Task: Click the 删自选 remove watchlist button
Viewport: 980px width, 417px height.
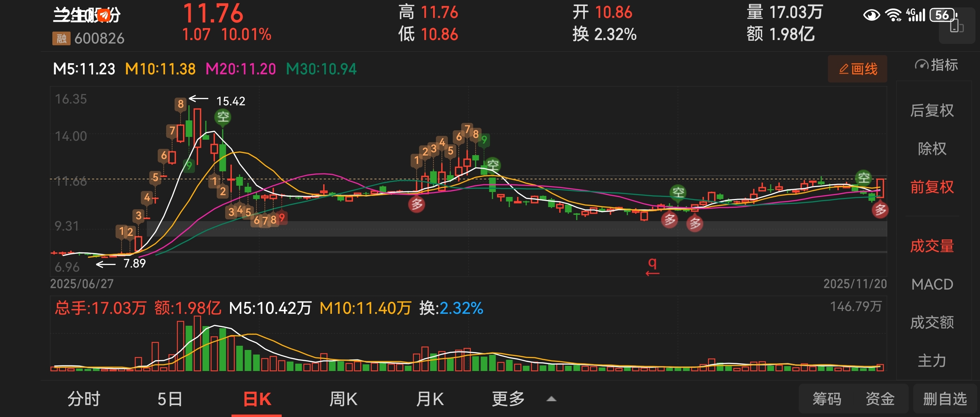Action: point(945,399)
